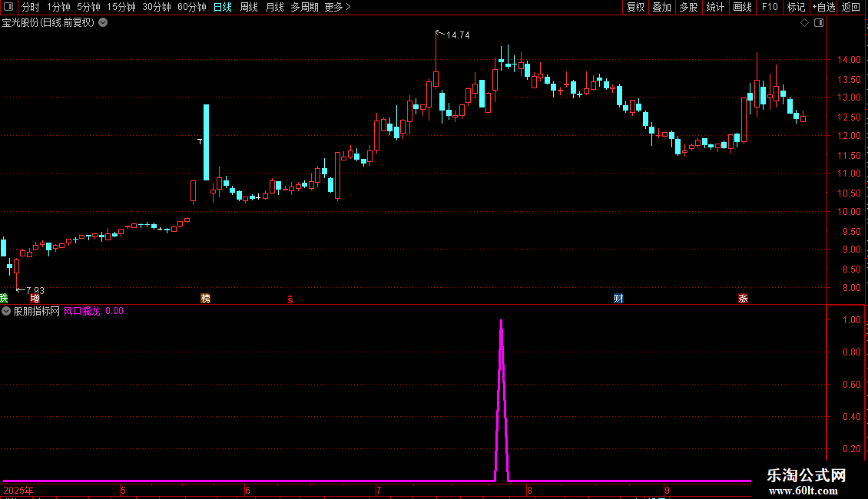Click the 2025年 date axis label
This screenshot has width=868, height=499.
pos(18,491)
